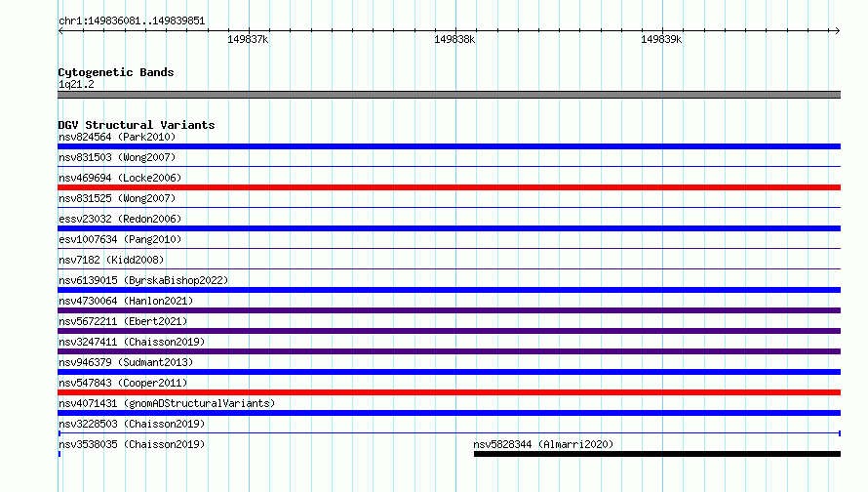868x492 pixels.
Task: Click the chr1:149836081..149839851 coordinate label
Action: [x=132, y=20]
